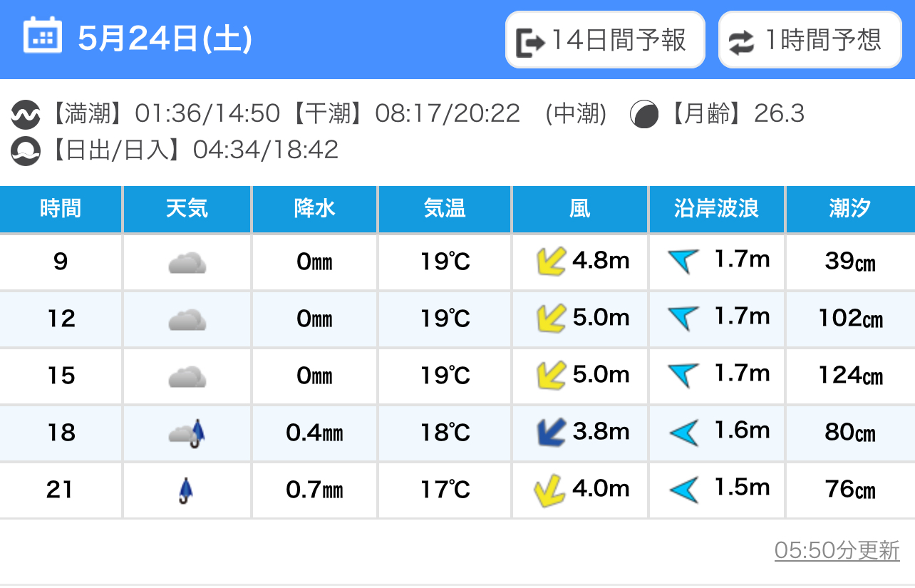The width and height of the screenshot is (915, 588).
Task: Click the umbrella rain icon at 21時
Action: click(x=186, y=490)
